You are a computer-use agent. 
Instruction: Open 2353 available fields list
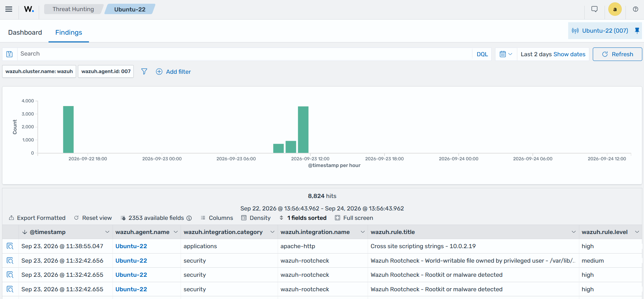[152, 218]
